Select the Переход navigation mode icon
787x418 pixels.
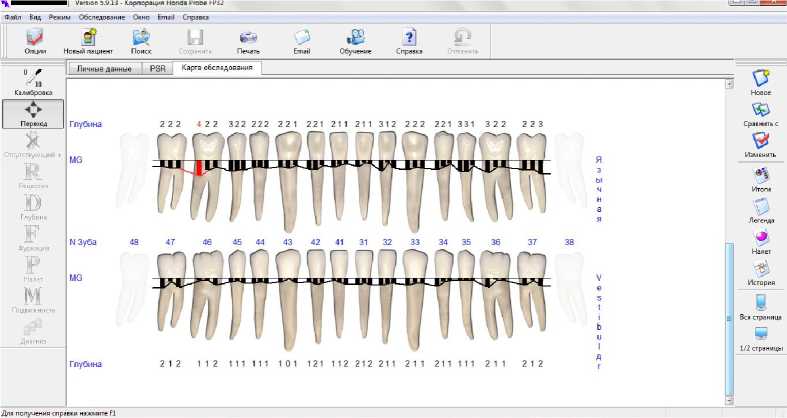33,115
